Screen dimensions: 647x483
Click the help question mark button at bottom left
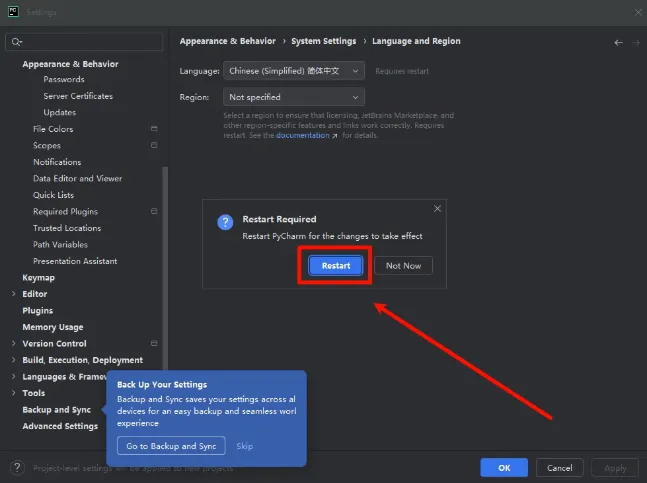pos(17,468)
